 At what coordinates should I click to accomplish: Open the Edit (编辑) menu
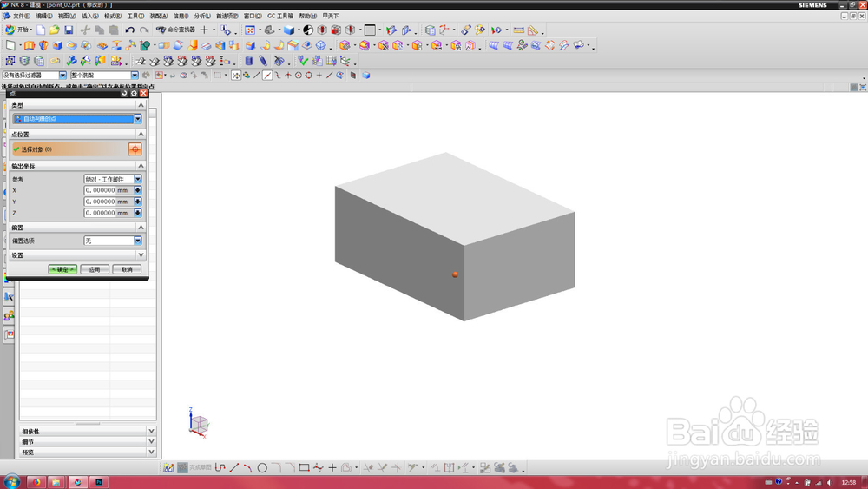click(x=44, y=16)
